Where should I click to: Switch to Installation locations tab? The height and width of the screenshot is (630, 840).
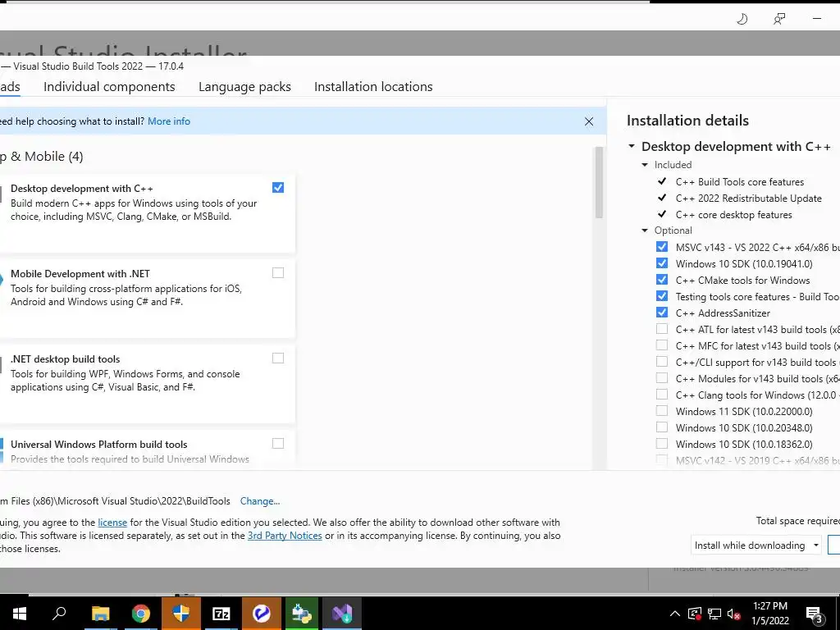click(373, 87)
